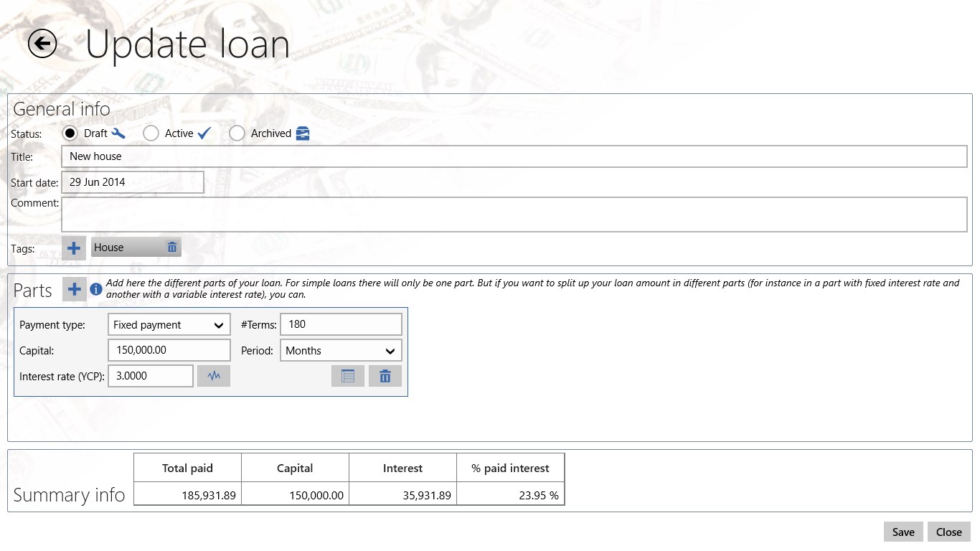This screenshot has width=980, height=551.
Task: Click into the Comment box
Action: tap(514, 215)
